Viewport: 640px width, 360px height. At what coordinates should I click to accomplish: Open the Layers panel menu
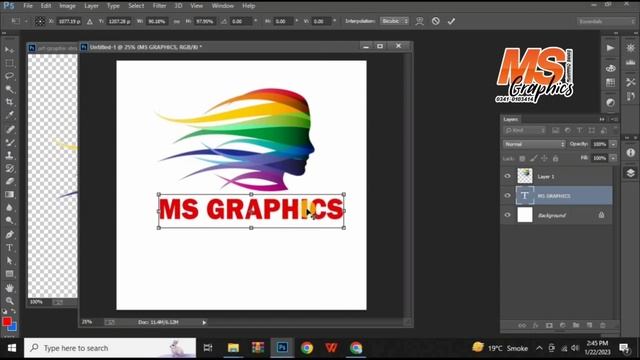[x=614, y=119]
